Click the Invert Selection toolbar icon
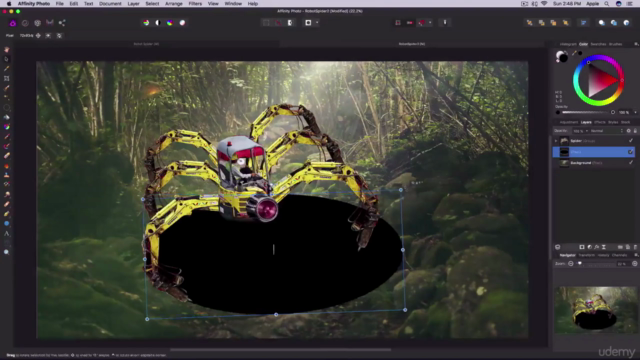The image size is (640, 360). (x=290, y=23)
